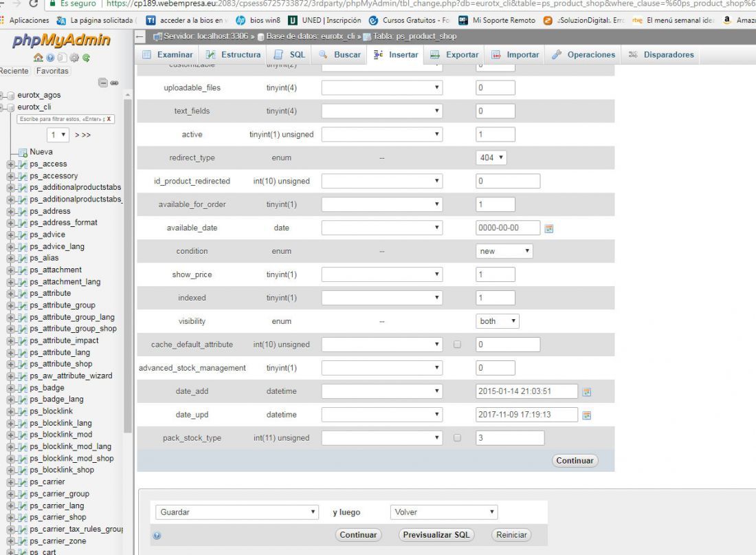Image resolution: width=756 pixels, height=555 pixels.
Task: Open the SQL tab
Action: 290,55
